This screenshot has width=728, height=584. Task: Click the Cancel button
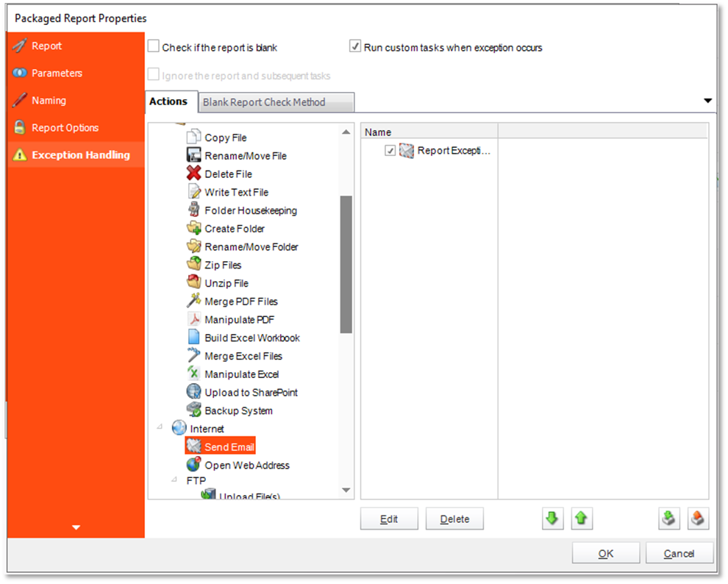point(679,553)
